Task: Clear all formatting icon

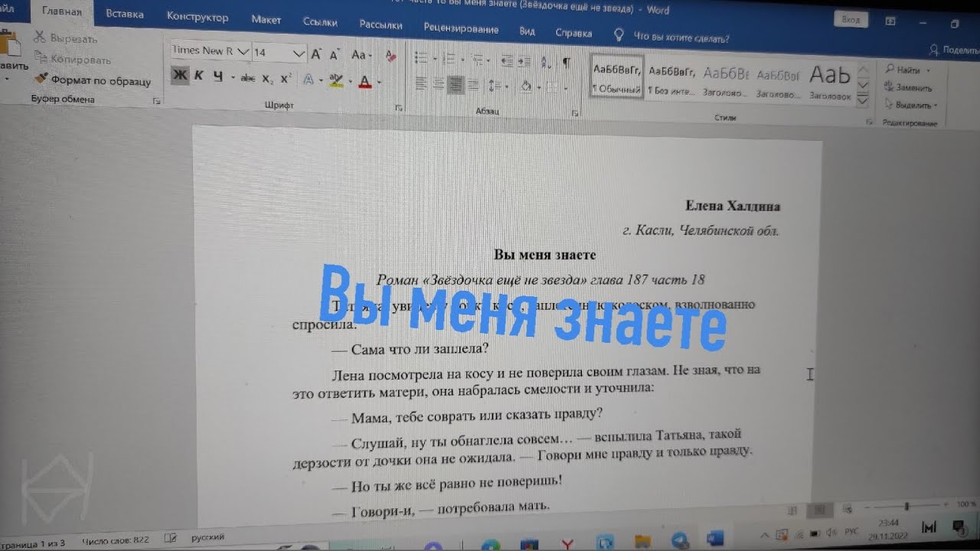Action: point(390,56)
